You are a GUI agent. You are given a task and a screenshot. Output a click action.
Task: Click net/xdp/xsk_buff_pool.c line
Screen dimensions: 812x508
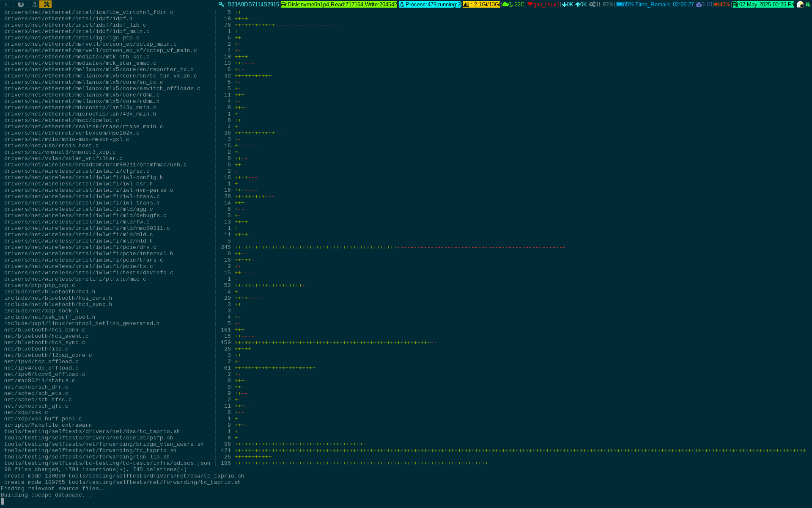121,419
